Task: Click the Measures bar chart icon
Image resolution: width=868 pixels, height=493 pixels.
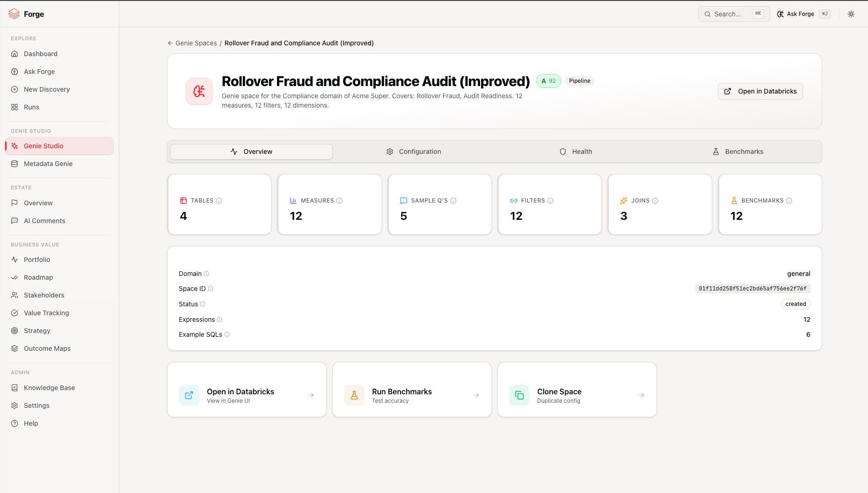Action: click(x=293, y=201)
